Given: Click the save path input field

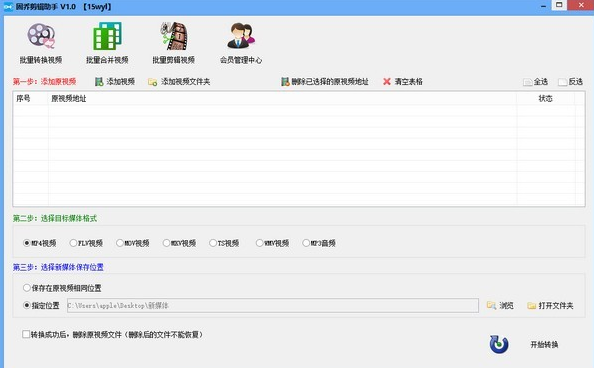Looking at the screenshot, I should (x=273, y=305).
